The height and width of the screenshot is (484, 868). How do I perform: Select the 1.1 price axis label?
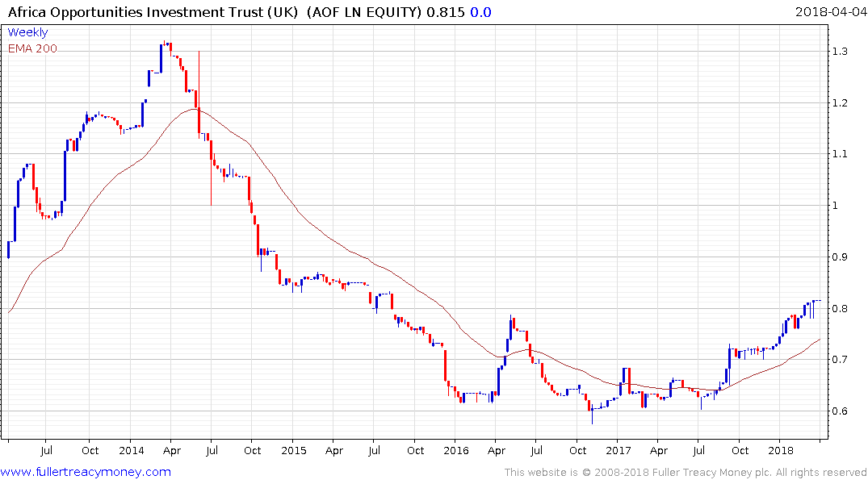(x=839, y=154)
